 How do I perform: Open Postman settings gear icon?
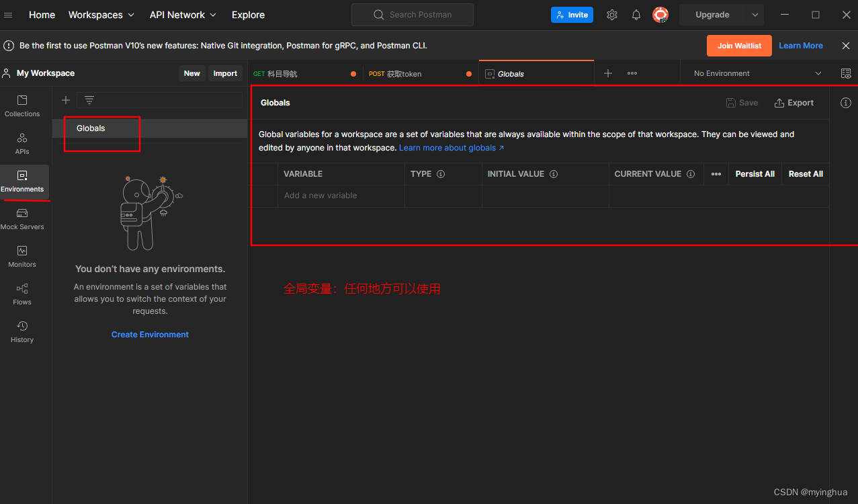612,15
